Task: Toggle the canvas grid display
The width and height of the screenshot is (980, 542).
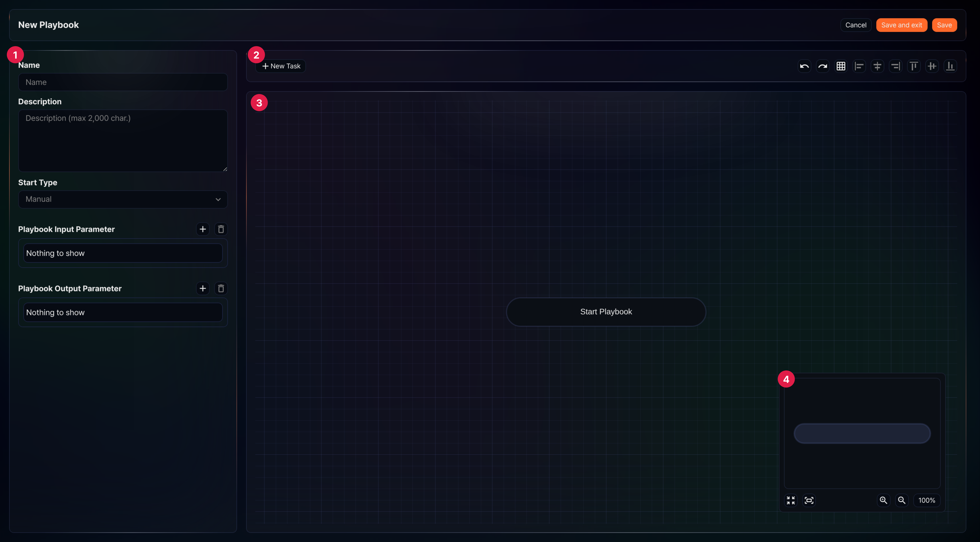Action: [x=841, y=66]
